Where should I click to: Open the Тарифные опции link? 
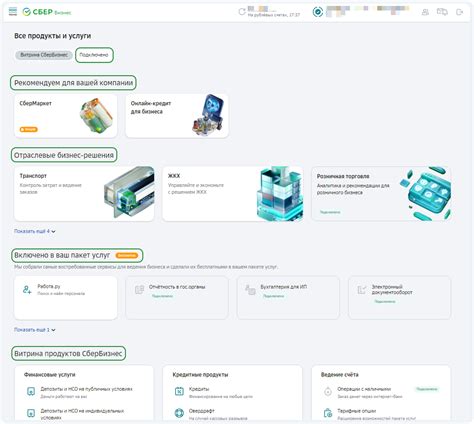pos(357,411)
